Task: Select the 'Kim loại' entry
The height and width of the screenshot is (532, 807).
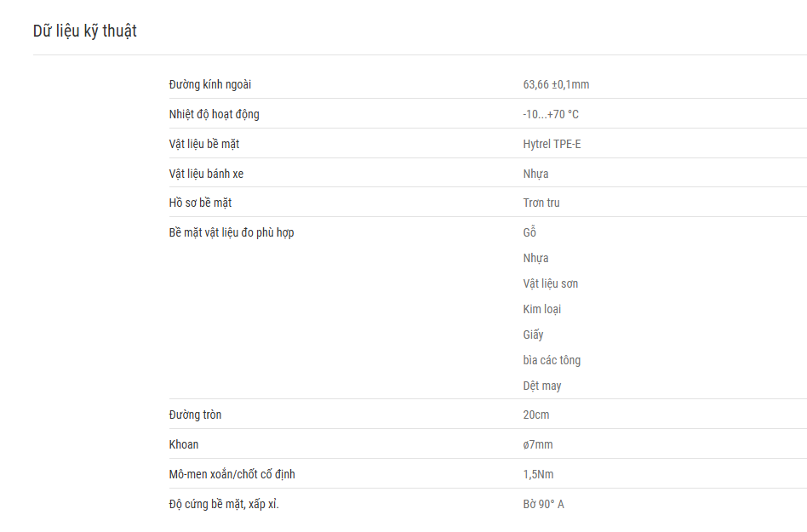Action: pos(542,309)
